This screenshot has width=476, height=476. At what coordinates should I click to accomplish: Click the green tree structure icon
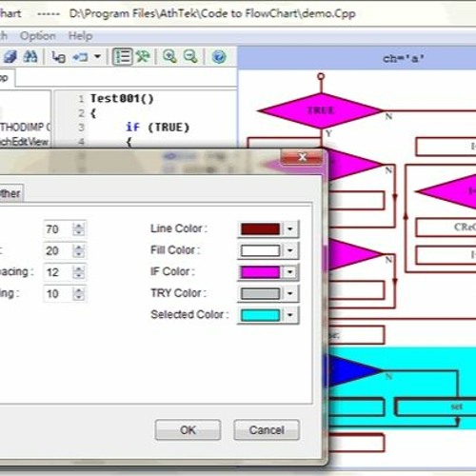click(x=143, y=57)
